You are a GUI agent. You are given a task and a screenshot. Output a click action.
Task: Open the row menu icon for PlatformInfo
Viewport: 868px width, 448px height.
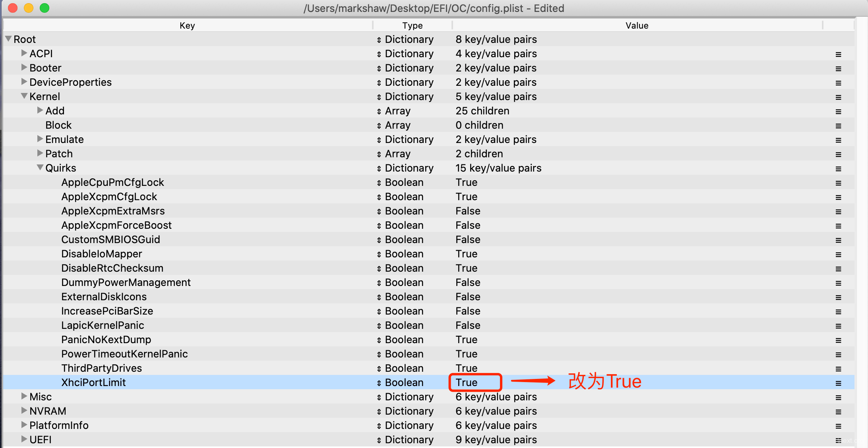click(x=838, y=426)
